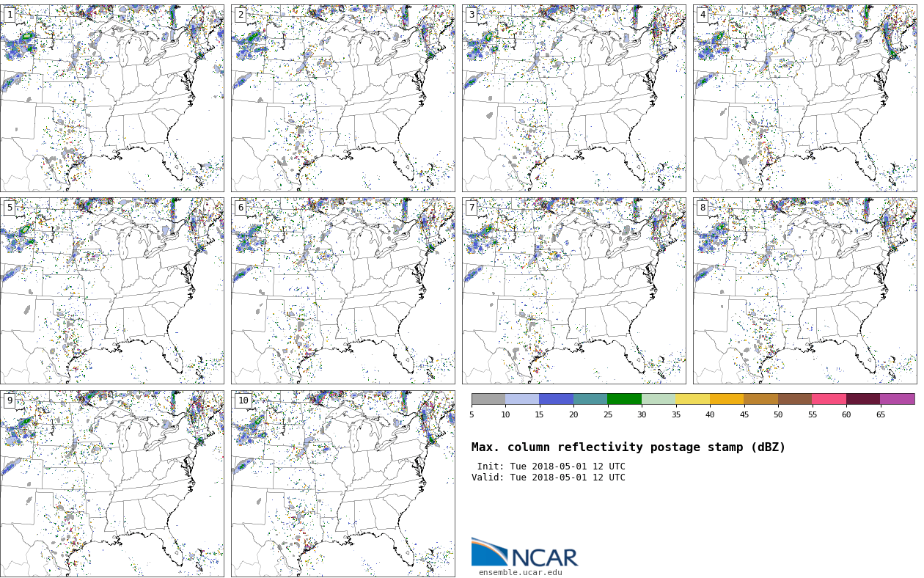This screenshot has width=924, height=578.
Task: Click the ensemble.ucar.edu text
Action: coord(521,573)
